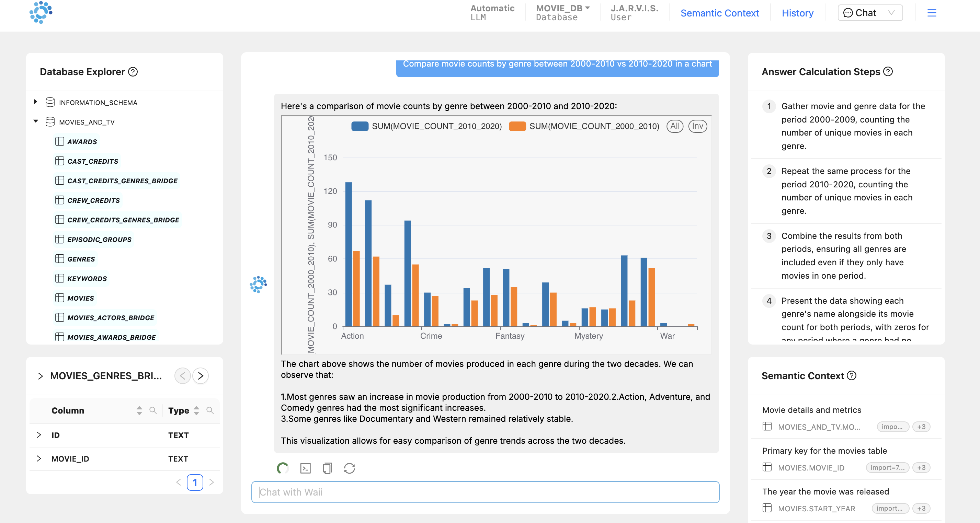The width and height of the screenshot is (980, 523).
Task: Open the Chat mode dropdown
Action: point(870,13)
